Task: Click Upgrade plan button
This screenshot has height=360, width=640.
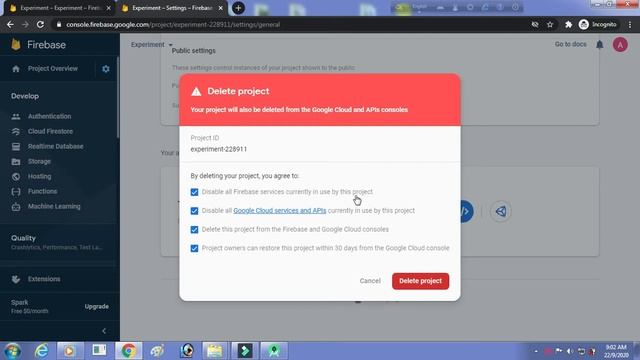Action: point(97,307)
